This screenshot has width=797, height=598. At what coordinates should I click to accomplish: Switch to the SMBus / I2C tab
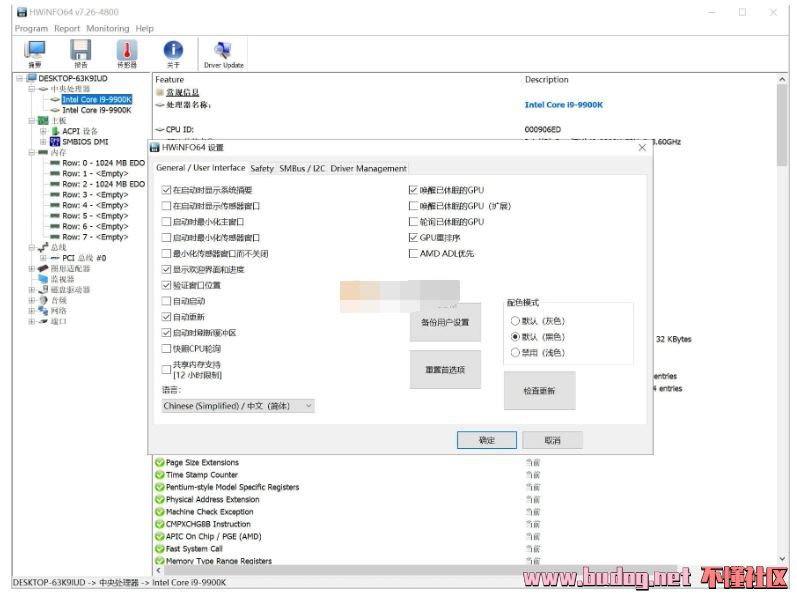click(302, 168)
